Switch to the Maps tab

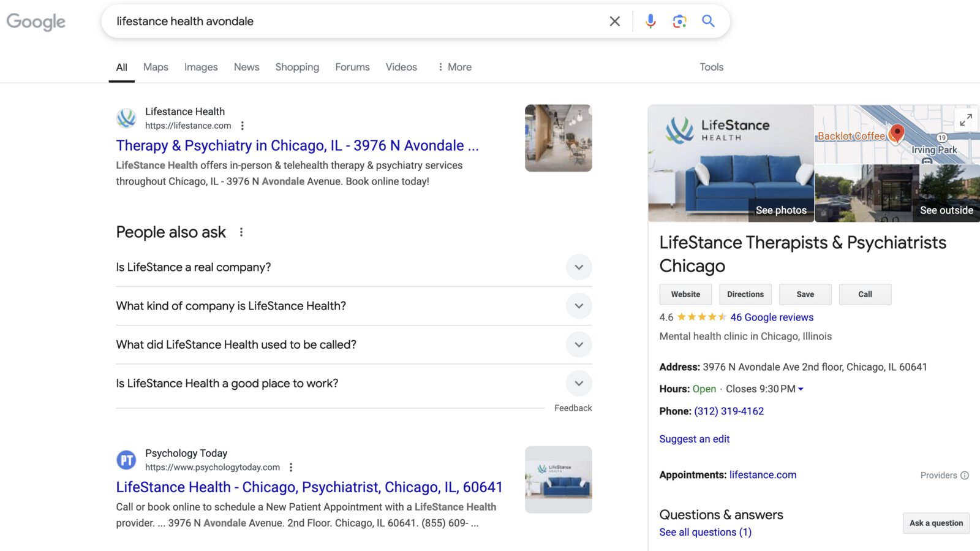click(x=156, y=67)
